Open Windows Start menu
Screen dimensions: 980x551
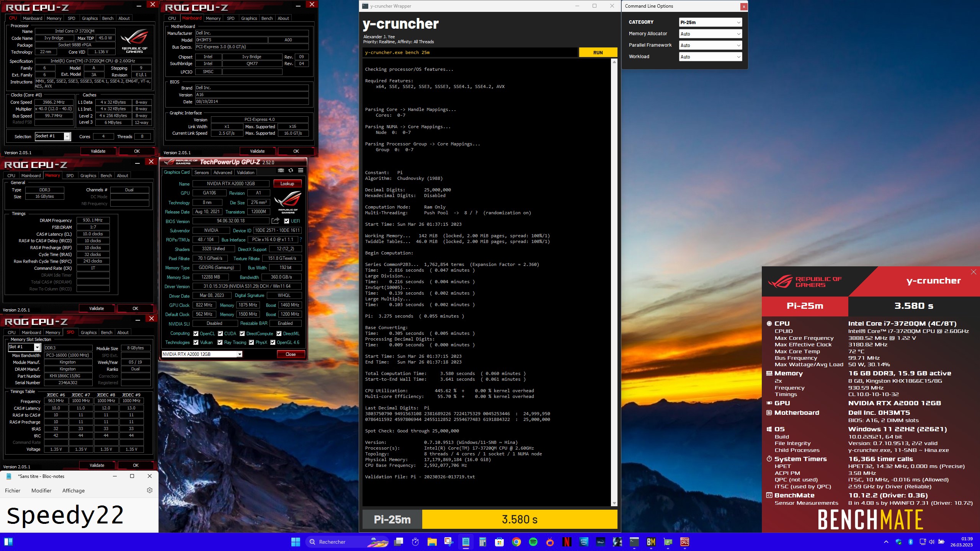click(296, 542)
